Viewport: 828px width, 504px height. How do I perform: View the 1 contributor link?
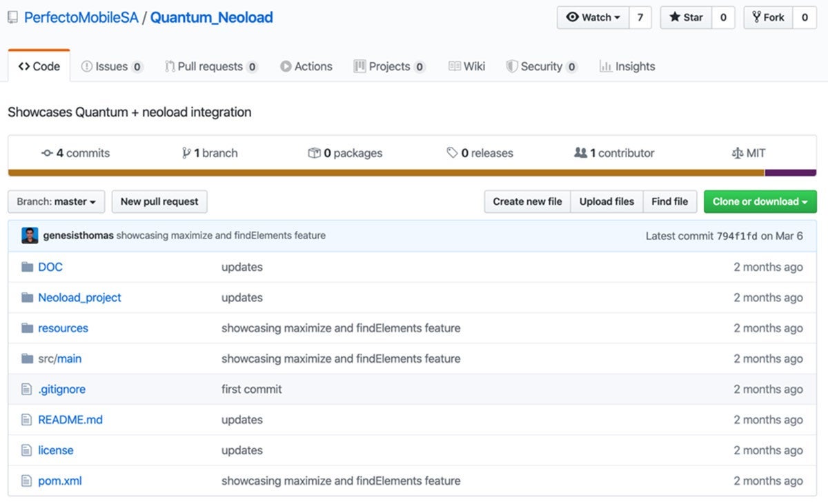(x=614, y=153)
